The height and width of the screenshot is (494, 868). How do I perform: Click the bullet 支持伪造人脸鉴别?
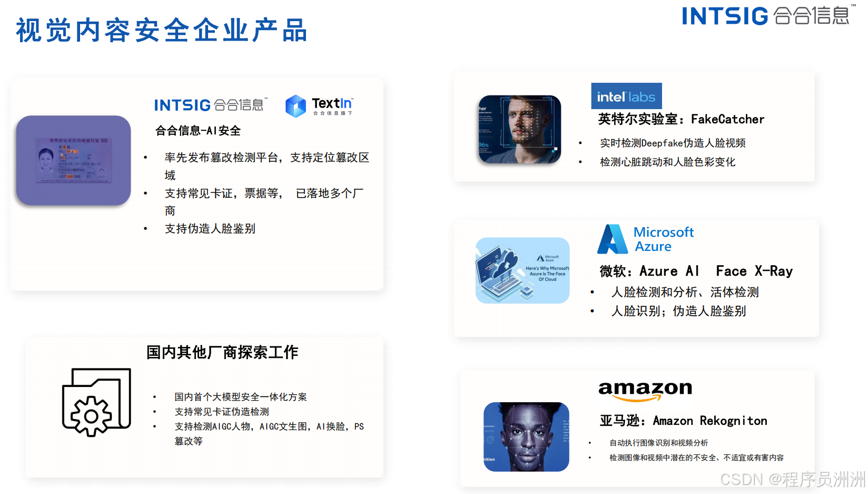tap(210, 229)
